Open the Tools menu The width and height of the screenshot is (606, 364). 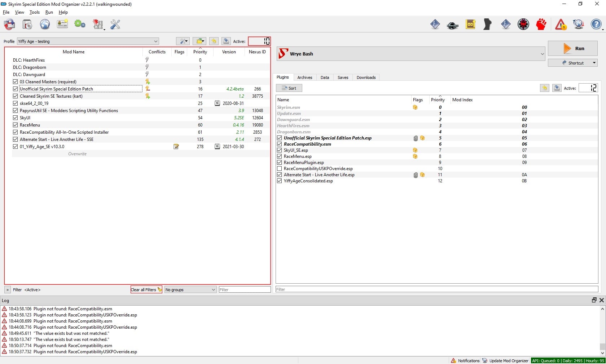coord(35,12)
